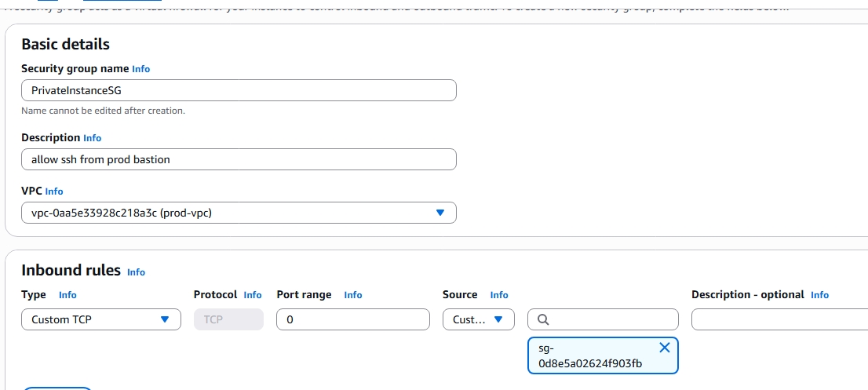Click the magnifier icon in source search
Image resolution: width=868 pixels, height=390 pixels.
click(542, 319)
